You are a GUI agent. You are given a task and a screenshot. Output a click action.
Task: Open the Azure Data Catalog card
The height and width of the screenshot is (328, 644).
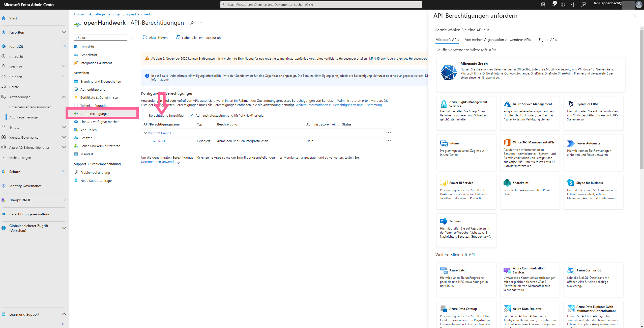pyautogui.click(x=466, y=315)
